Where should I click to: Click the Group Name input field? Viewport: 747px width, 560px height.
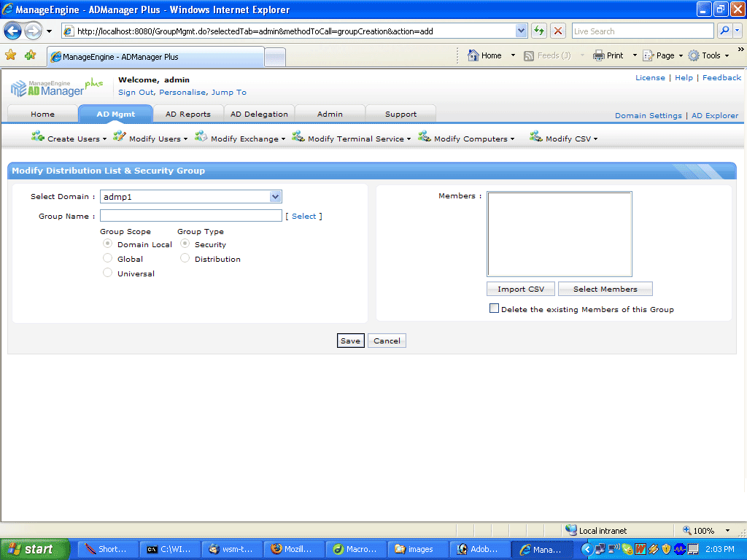[191, 216]
